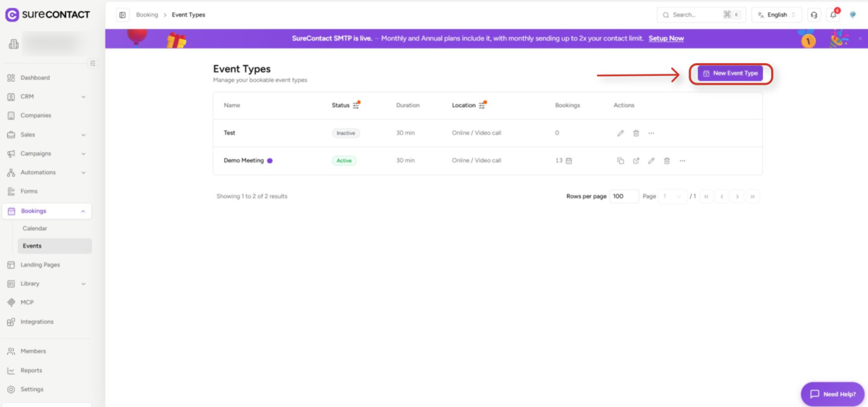Collapse the Bookings sidebar section

coord(47,211)
